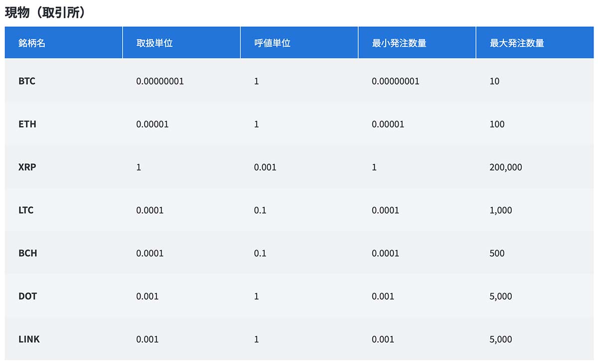Click LTC's 呼値単位 value 0.1
Image resolution: width=598 pixels, height=364 pixels.
(260, 210)
